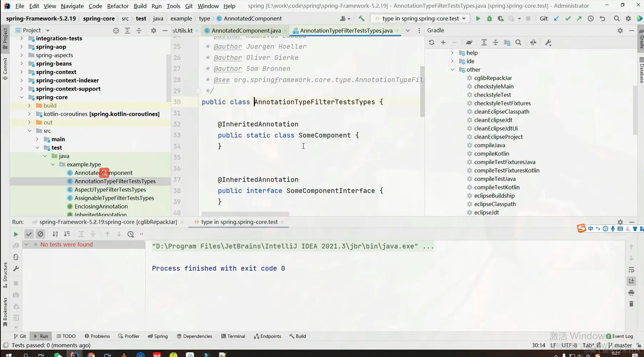Select cglibRepackJar run tab
The height and width of the screenshot is (357, 644).
coord(108,222)
